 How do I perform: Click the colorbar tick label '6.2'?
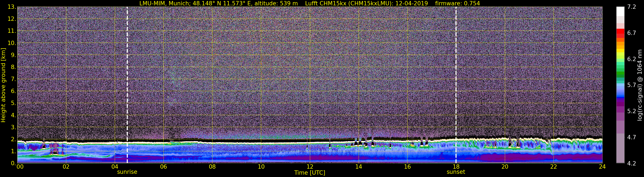point(632,59)
